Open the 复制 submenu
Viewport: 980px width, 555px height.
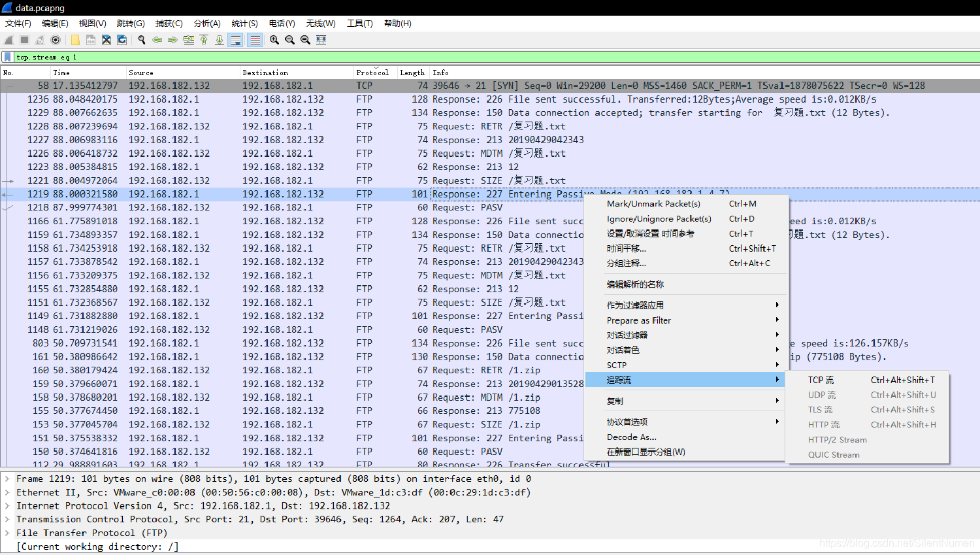pos(685,401)
